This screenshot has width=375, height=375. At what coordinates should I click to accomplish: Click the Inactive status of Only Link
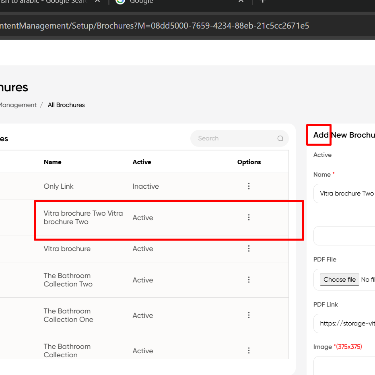pos(146,186)
